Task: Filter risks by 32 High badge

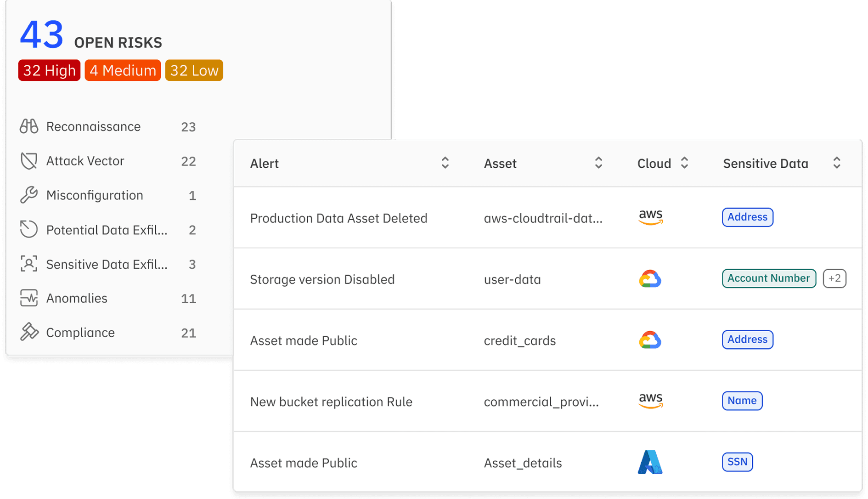Action: pyautogui.click(x=49, y=70)
